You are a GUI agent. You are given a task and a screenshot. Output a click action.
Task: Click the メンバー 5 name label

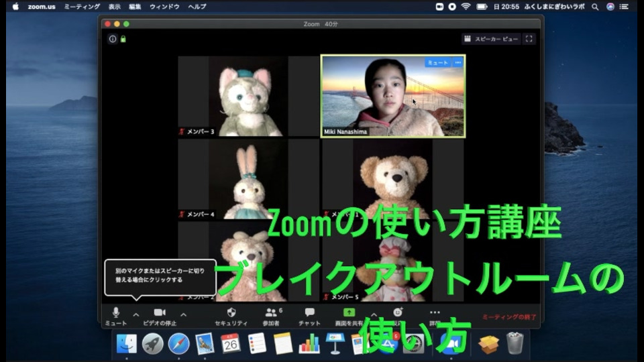345,297
